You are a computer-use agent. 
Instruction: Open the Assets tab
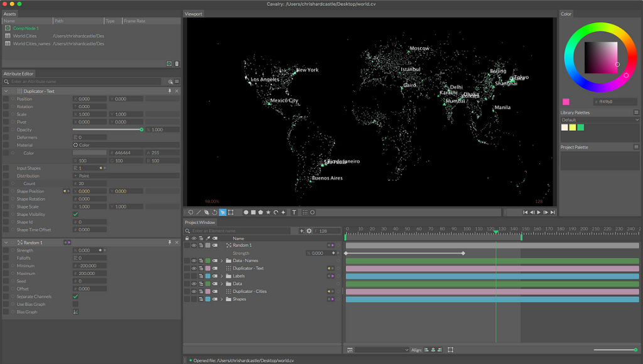point(10,14)
